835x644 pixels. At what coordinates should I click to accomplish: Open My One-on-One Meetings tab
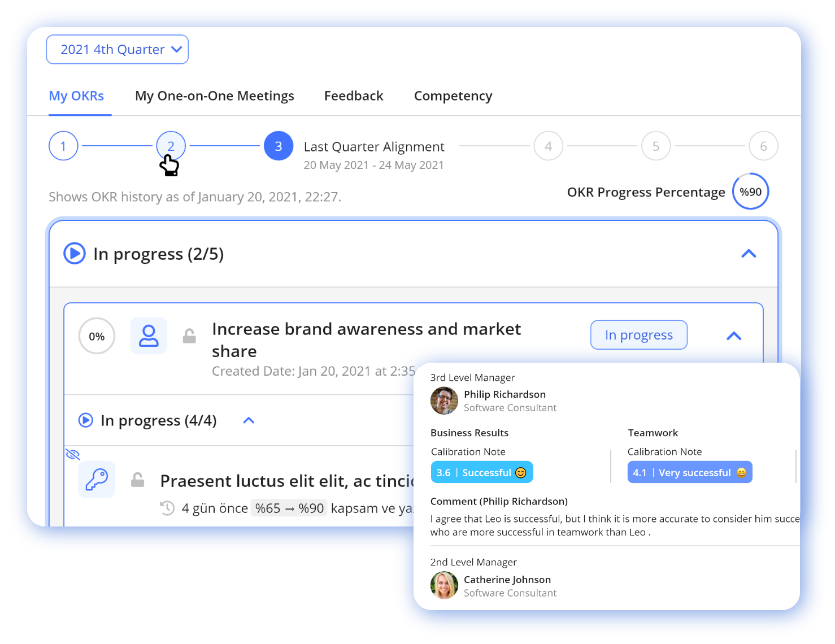click(x=214, y=96)
